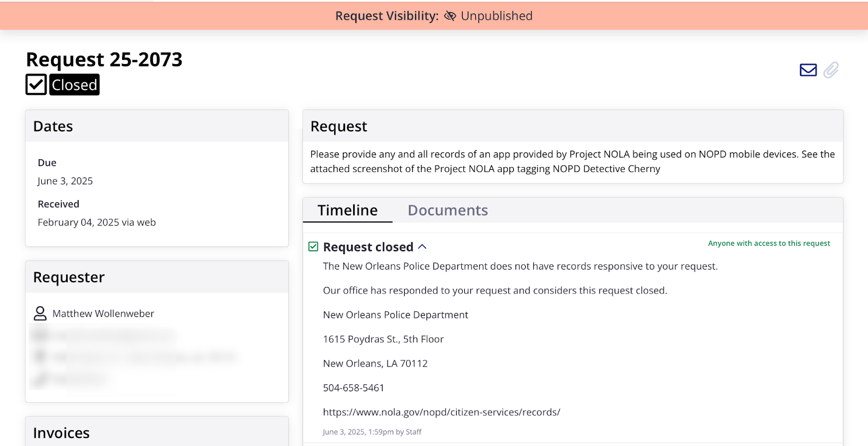Screen dimensions: 868x446
Task: Click the envelope email icon
Action: click(808, 70)
